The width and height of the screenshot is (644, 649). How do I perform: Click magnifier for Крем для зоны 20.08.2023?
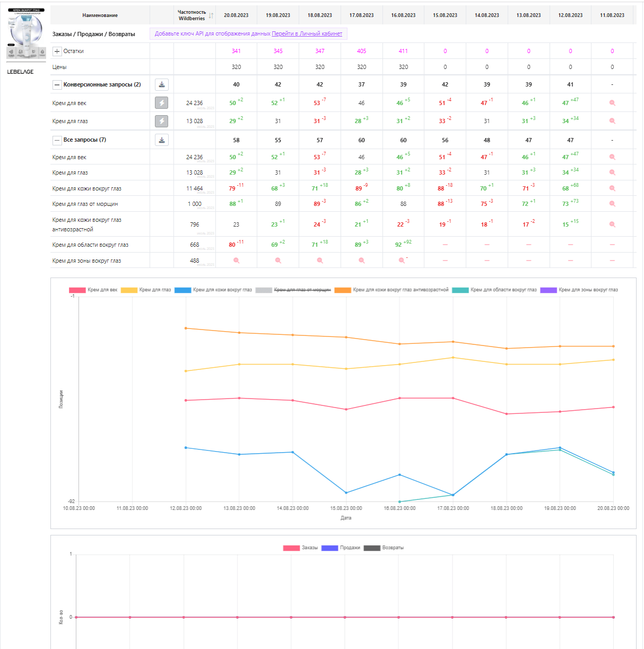pos(236,261)
